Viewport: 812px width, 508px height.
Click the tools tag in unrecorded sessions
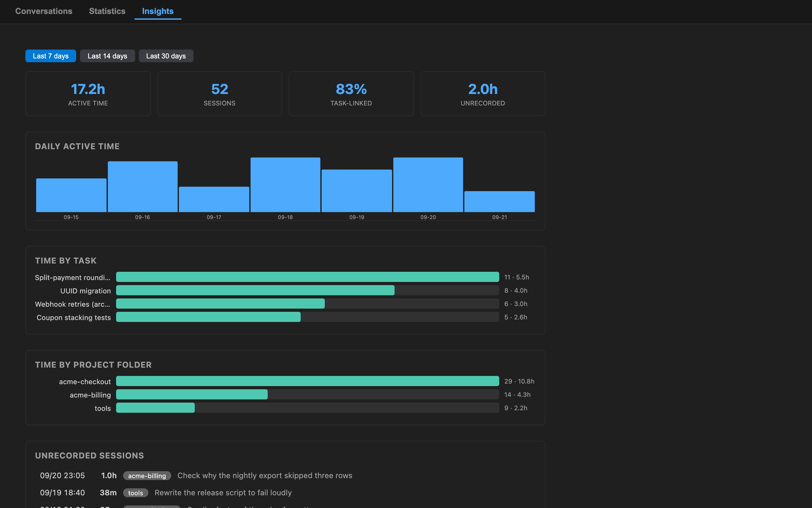[135, 493]
